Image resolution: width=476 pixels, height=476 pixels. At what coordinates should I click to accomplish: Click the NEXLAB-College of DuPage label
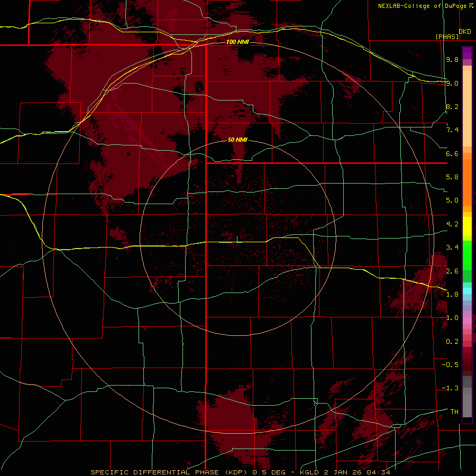[423, 6]
